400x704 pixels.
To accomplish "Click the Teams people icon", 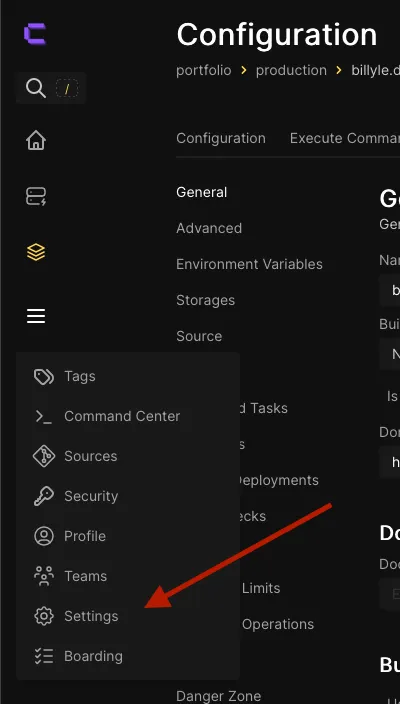I will 44,576.
